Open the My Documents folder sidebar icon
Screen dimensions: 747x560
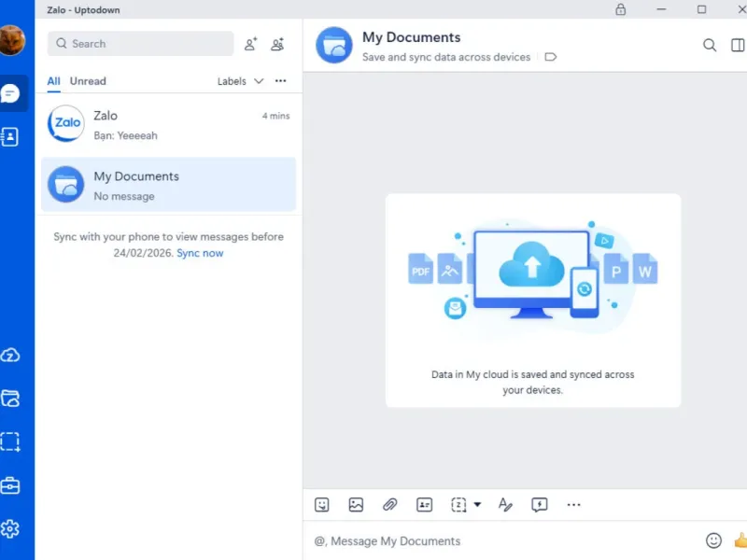pos(10,399)
